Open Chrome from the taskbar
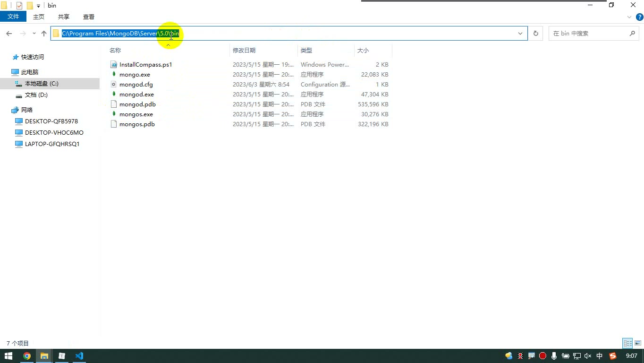 [x=27, y=356]
